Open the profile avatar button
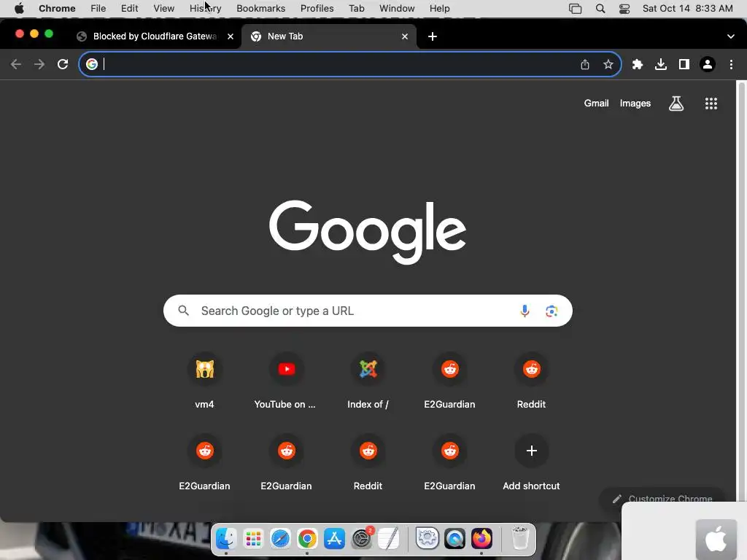The height and width of the screenshot is (560, 747). pos(708,64)
